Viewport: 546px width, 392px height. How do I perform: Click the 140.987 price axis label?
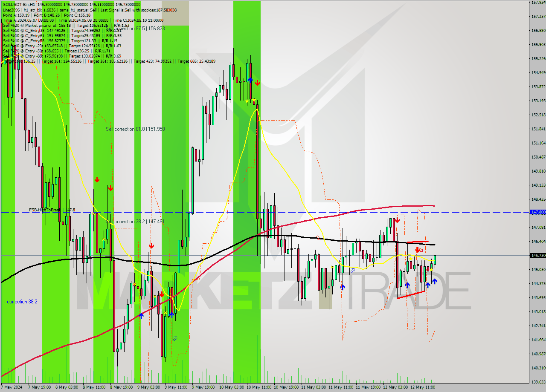tap(539, 354)
